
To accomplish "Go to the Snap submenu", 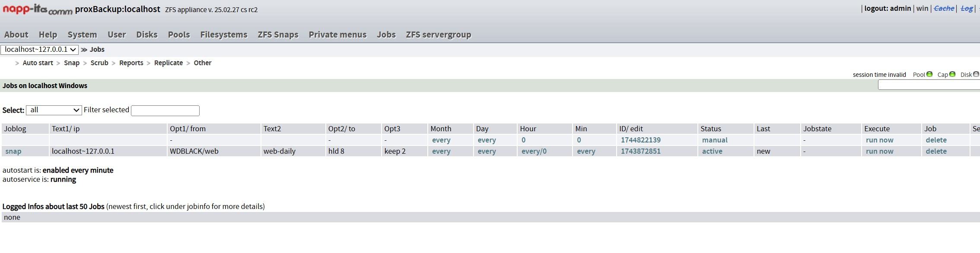I will coord(72,63).
